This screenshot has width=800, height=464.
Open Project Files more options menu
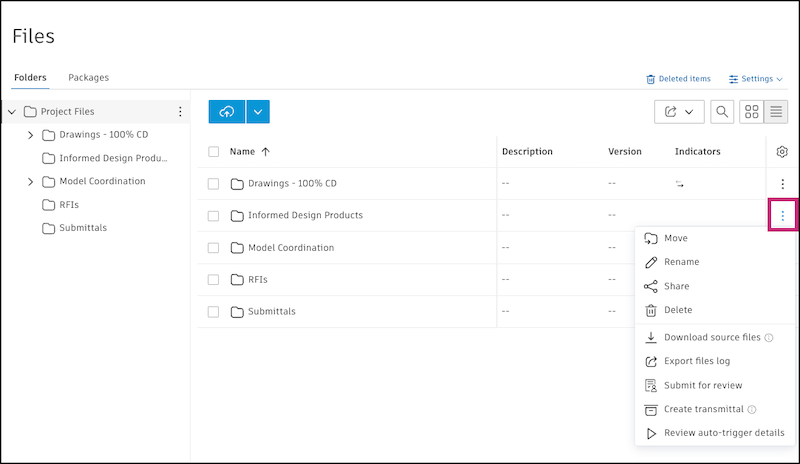(x=180, y=112)
